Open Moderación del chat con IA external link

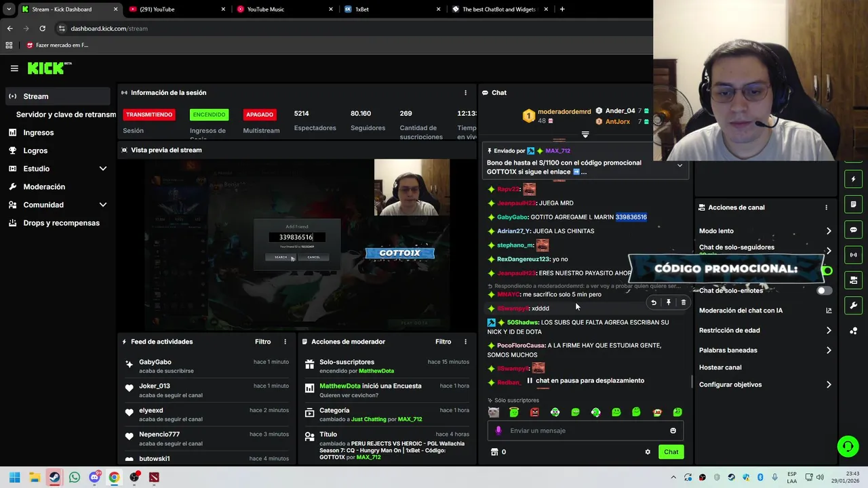[x=829, y=310]
